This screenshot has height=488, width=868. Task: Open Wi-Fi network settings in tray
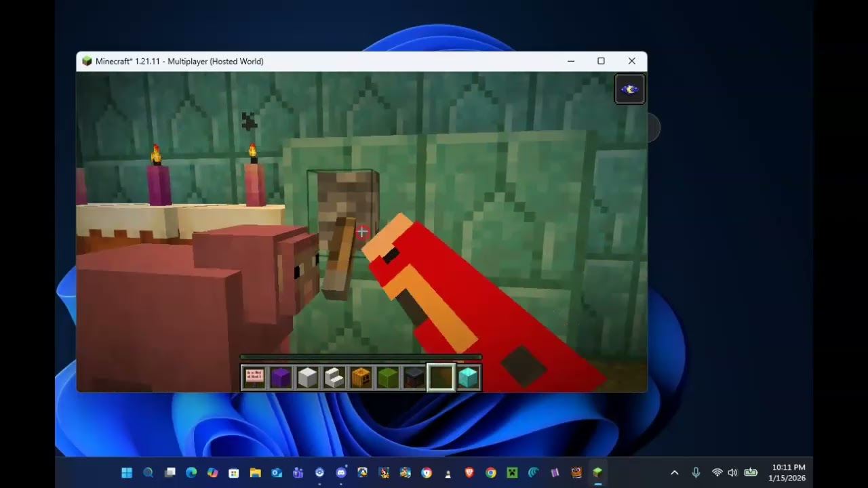pos(717,472)
